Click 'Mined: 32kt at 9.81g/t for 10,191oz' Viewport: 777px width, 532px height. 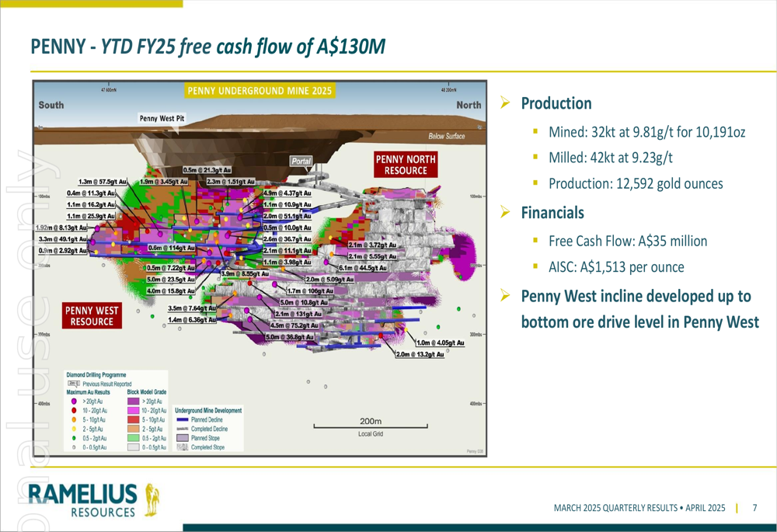coord(646,132)
